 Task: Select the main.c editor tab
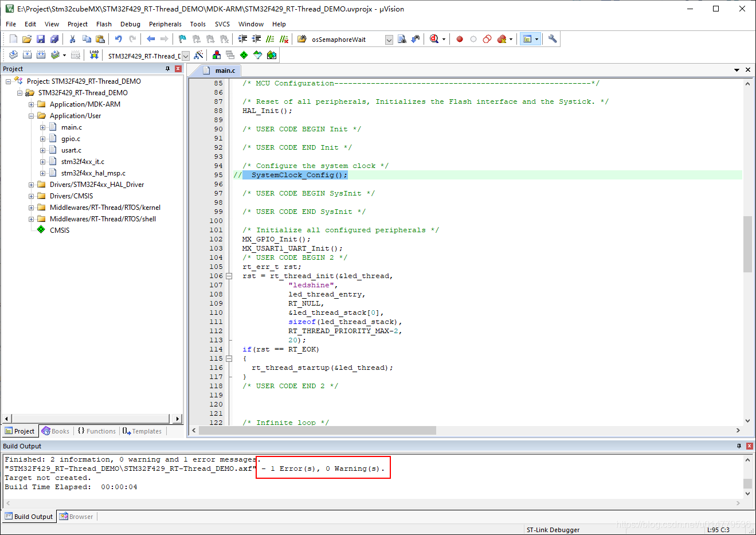(225, 71)
